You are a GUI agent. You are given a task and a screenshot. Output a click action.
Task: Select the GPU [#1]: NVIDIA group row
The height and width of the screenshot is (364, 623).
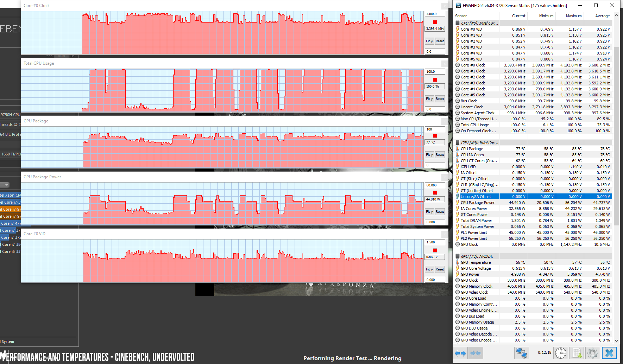click(533, 256)
